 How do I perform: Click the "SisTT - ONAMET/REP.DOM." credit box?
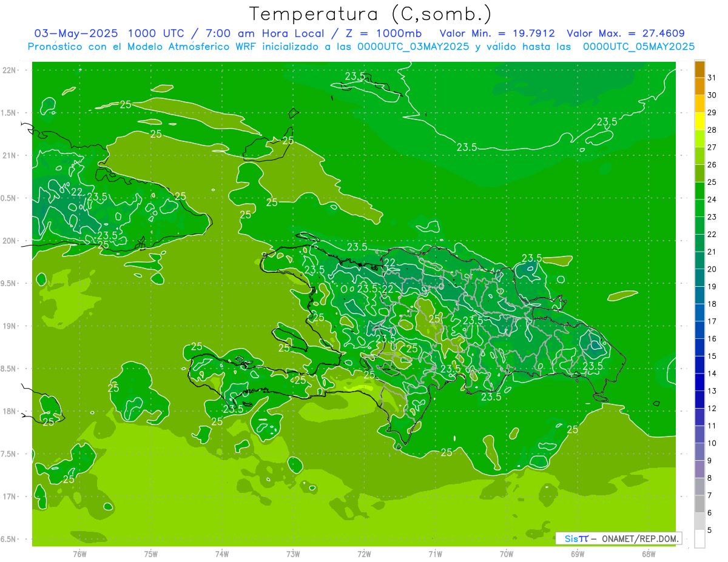(x=619, y=538)
